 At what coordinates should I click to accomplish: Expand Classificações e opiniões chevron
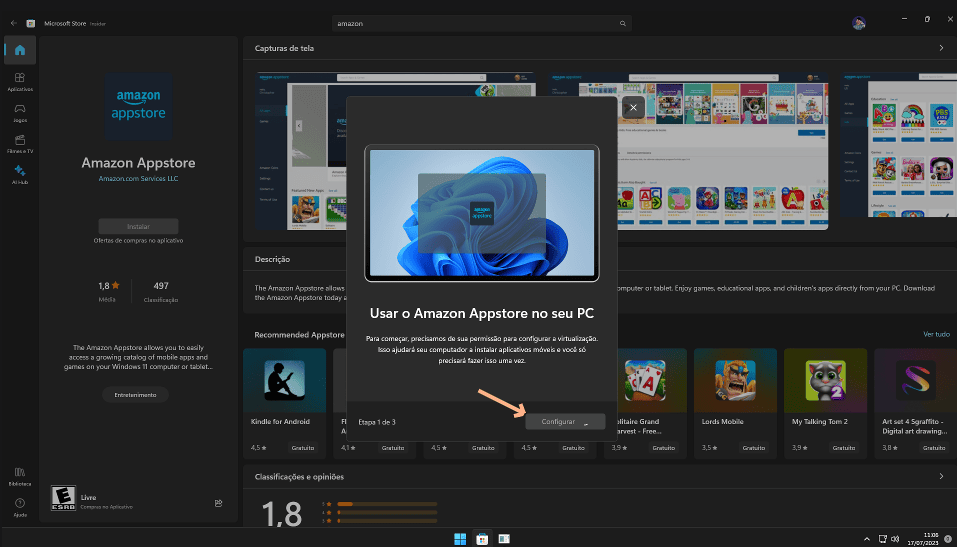pos(941,476)
